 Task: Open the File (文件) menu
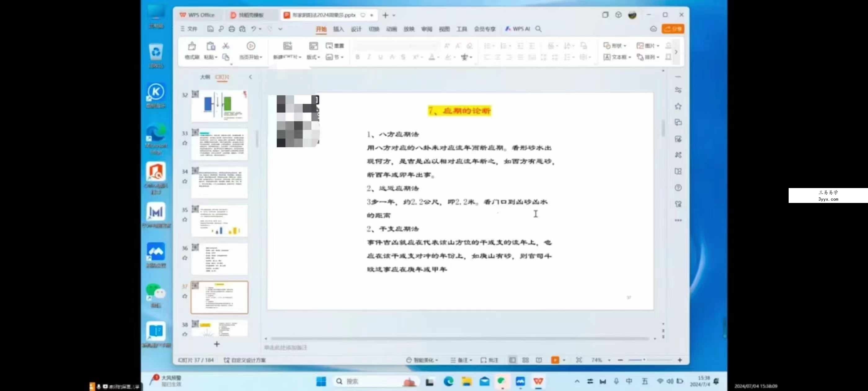pyautogui.click(x=189, y=29)
